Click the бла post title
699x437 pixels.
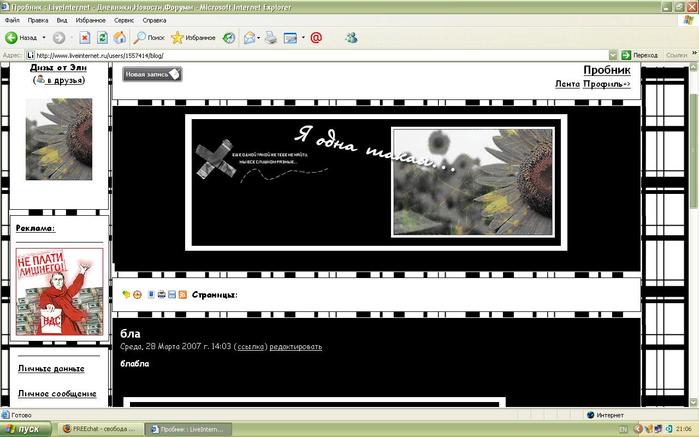(x=130, y=334)
